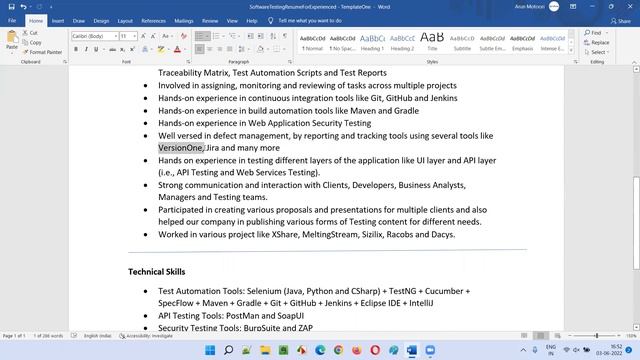The image size is (640, 360).
Task: Switch to the Insert tab
Action: [58, 21]
